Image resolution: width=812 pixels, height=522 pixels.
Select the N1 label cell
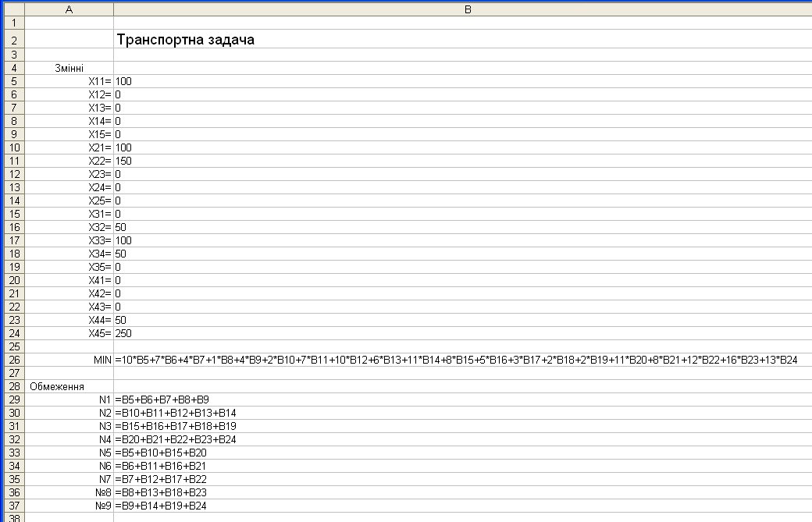click(69, 399)
